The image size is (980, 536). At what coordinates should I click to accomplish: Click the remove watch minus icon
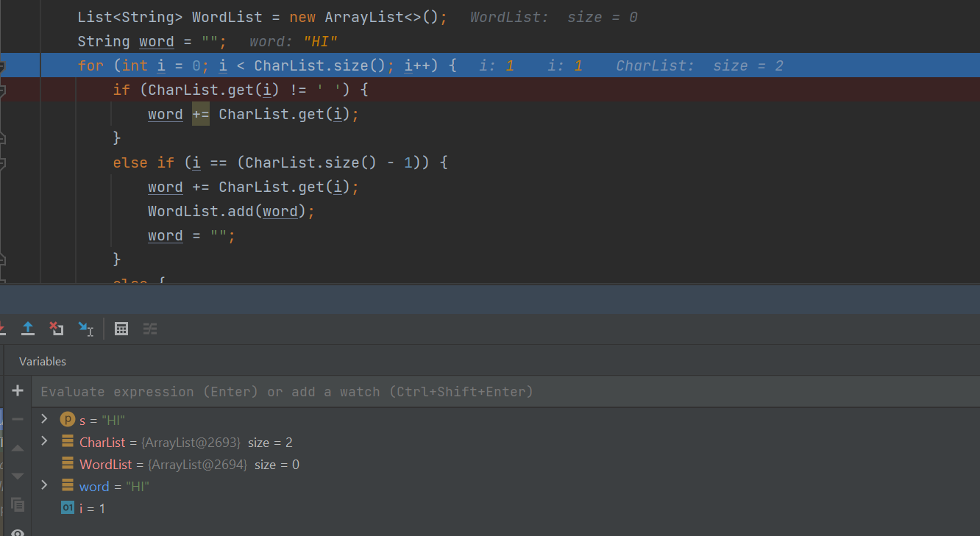tap(18, 419)
